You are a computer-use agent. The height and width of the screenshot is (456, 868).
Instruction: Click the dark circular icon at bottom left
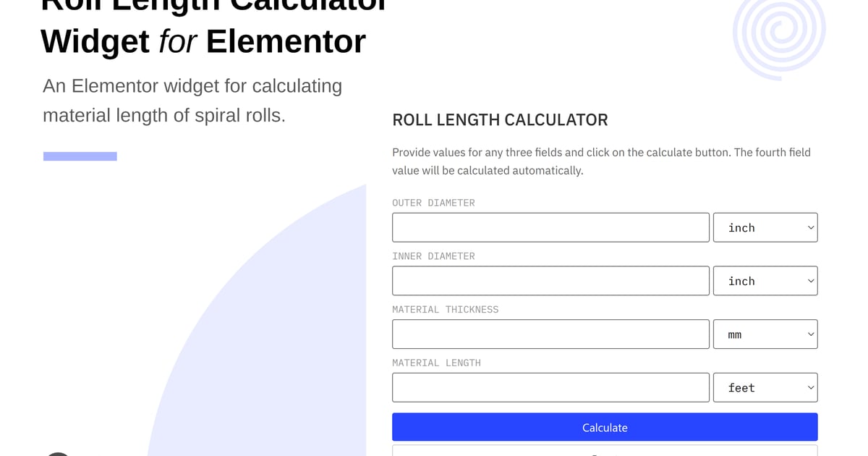(x=58, y=454)
